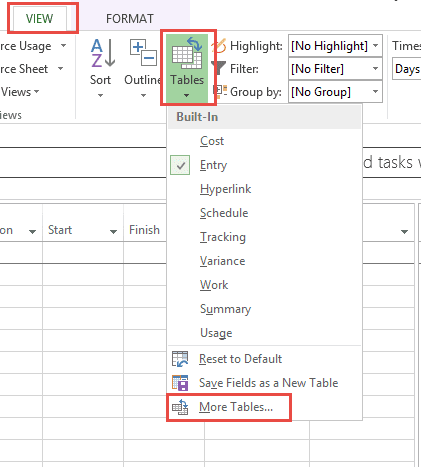Select Tracking from the tables menu
Viewport: 421px width, 467px height.
(x=223, y=237)
